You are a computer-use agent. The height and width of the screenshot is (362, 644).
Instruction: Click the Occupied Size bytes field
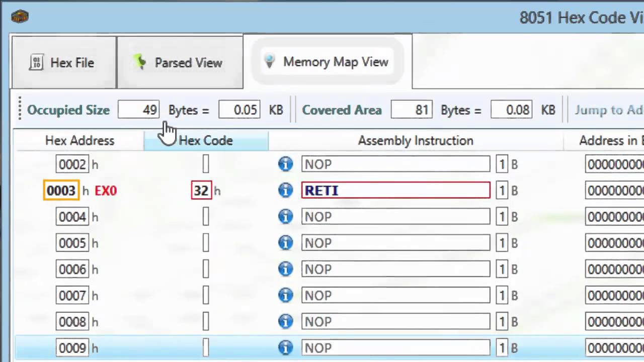(x=138, y=110)
